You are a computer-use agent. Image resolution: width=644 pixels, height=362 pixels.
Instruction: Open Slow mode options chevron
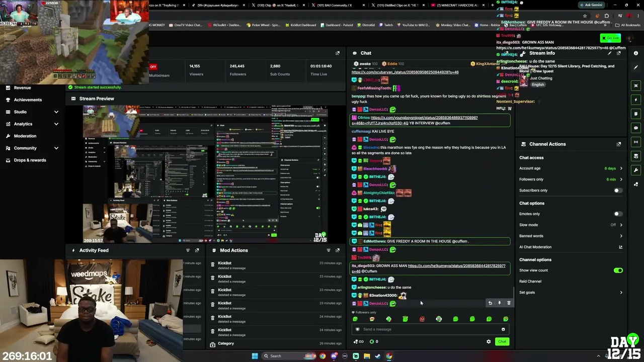tap(621, 225)
